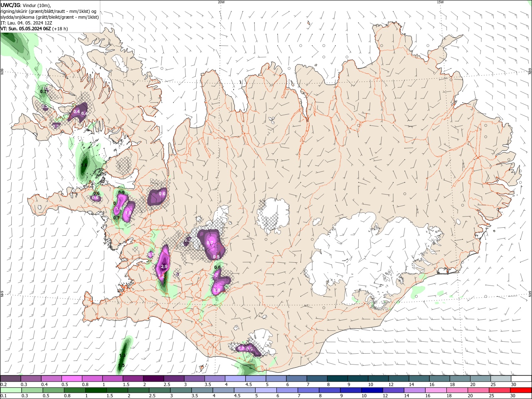Click the Mýrdalsjökull glacier on the south coast
This screenshot has height=399, width=532.
click(262, 342)
